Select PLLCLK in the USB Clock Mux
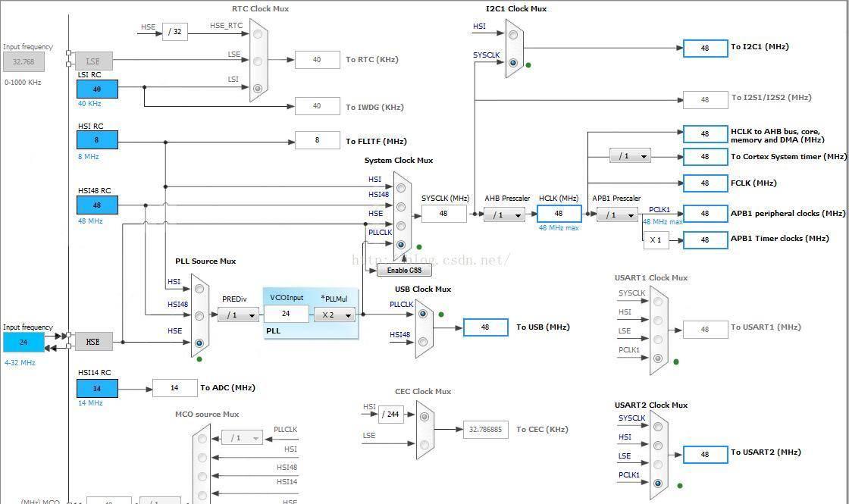 423,314
